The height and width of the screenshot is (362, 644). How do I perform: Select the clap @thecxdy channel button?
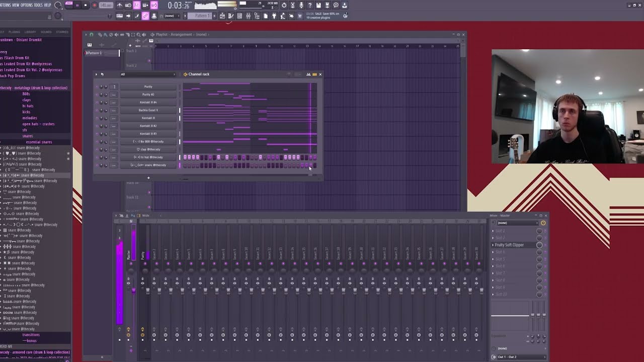pos(148,149)
